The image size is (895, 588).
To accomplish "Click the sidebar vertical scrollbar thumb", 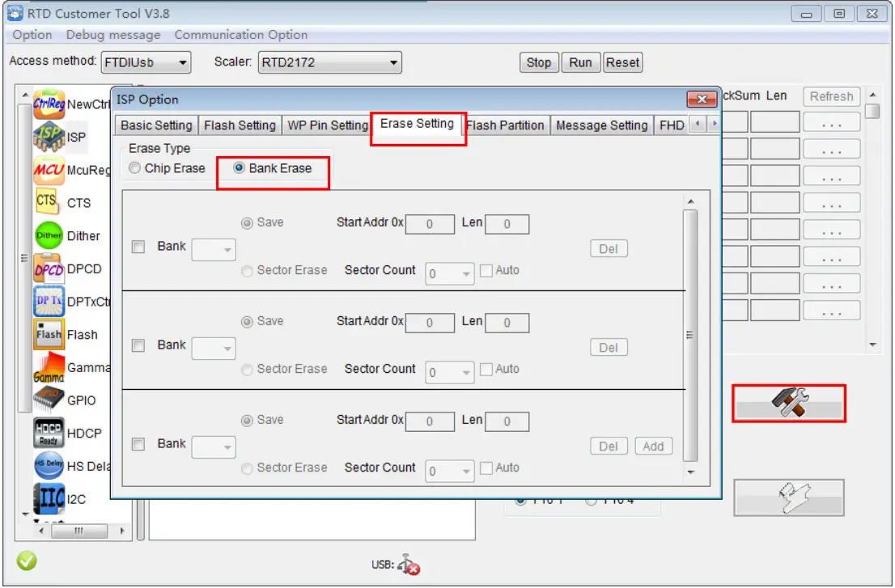I will tap(24, 257).
